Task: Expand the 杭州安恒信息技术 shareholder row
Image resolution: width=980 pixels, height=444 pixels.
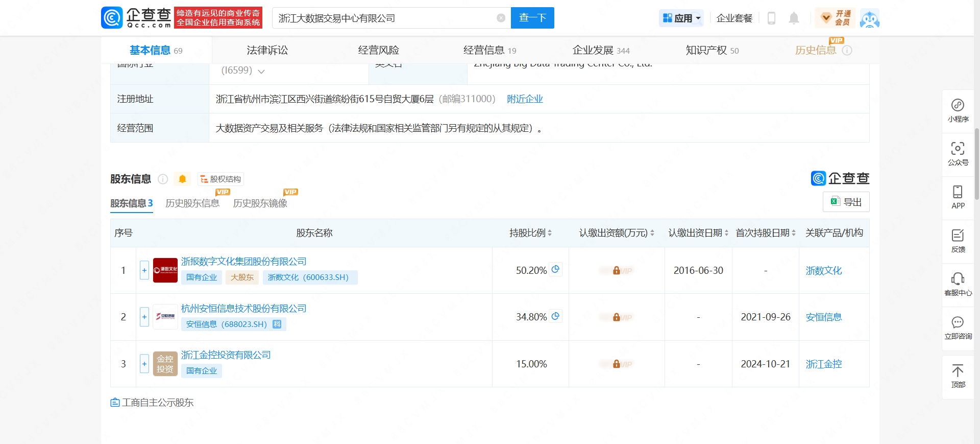Action: [144, 317]
